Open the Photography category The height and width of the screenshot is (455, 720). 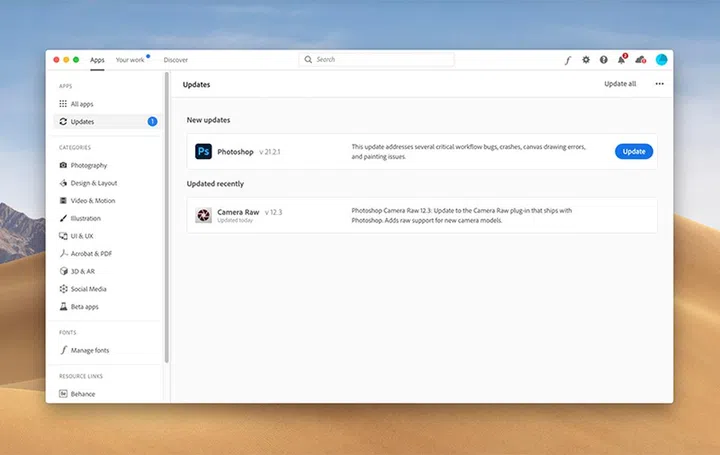pos(88,165)
